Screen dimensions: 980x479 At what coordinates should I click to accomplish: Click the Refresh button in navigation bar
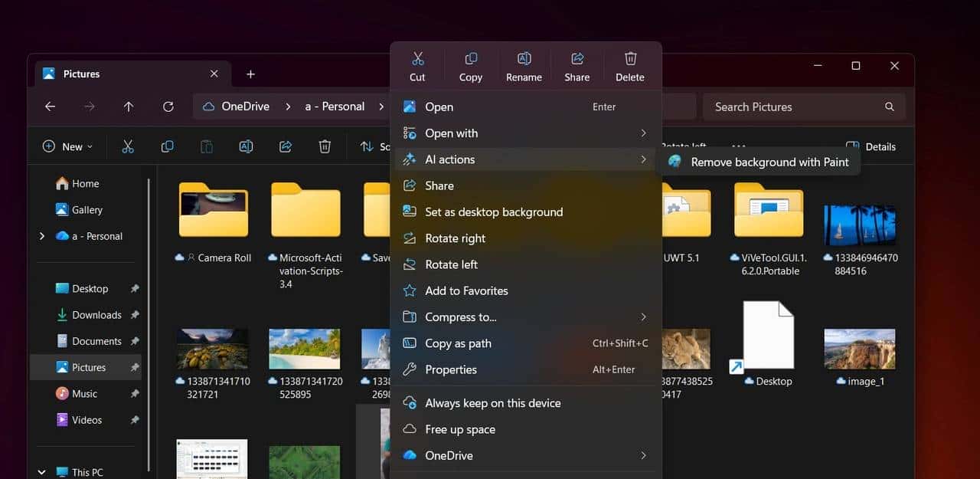168,107
